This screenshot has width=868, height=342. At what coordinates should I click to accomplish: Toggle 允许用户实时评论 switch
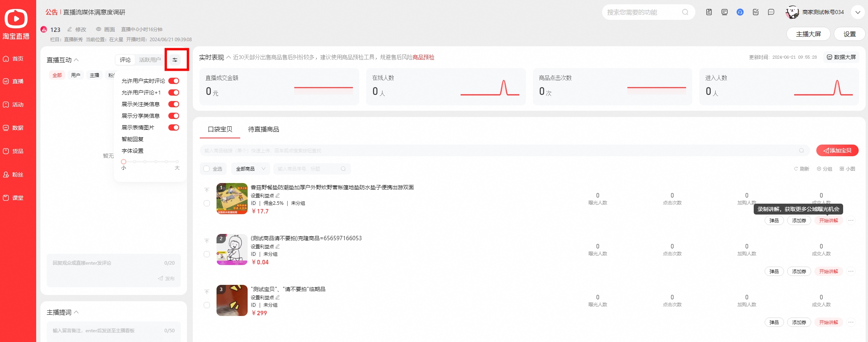tap(174, 81)
